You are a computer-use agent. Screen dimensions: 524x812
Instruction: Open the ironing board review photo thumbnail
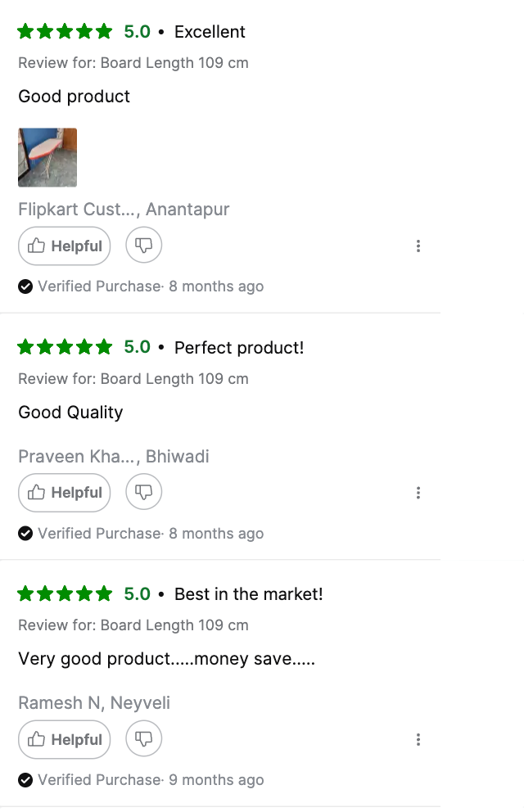pos(47,157)
